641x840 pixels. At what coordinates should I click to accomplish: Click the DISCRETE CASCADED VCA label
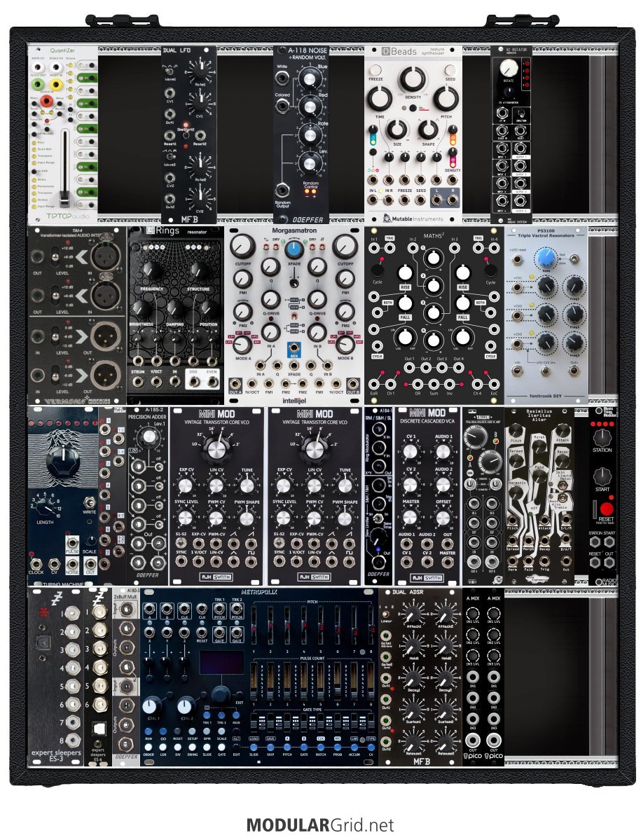pyautogui.click(x=427, y=422)
